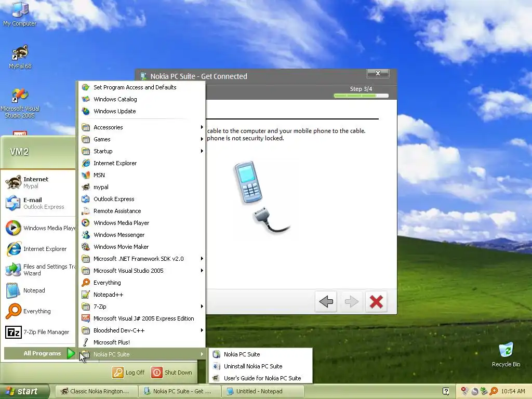Image resolution: width=532 pixels, height=399 pixels.
Task: Open Windows Catalog entry
Action: point(141,99)
